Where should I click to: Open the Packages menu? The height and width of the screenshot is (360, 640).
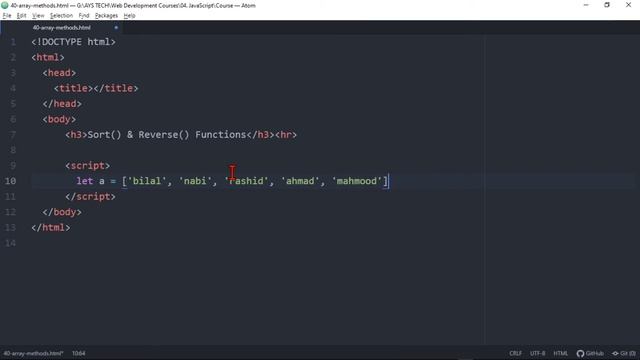tap(106, 16)
